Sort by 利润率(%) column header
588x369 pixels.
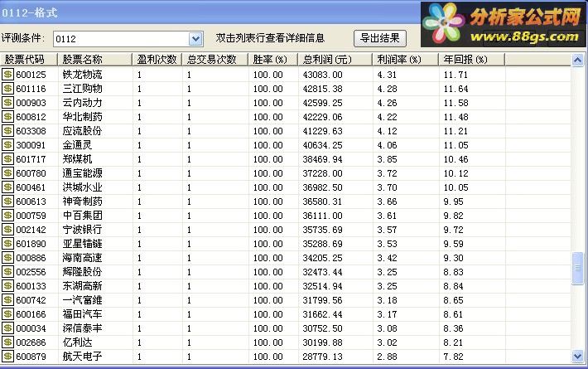point(406,60)
